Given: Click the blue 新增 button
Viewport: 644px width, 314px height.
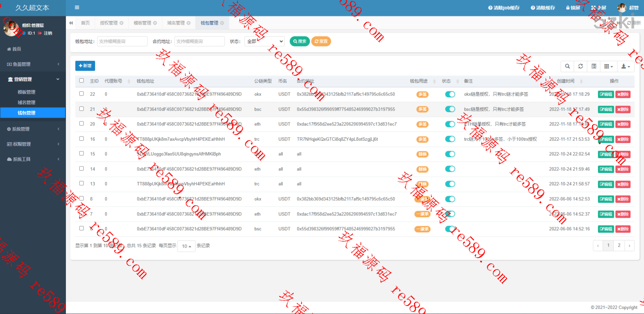Looking at the screenshot, I should click(85, 66).
